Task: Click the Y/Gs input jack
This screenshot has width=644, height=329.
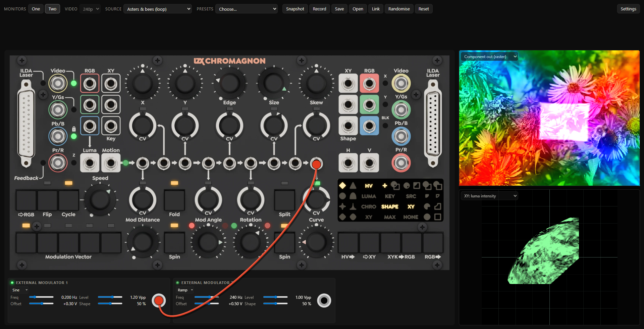Action: [x=58, y=110]
